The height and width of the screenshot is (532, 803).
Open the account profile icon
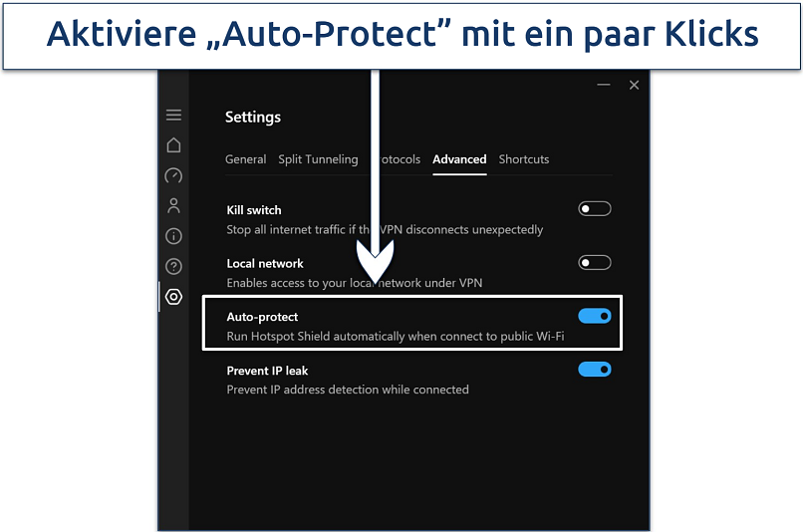[173, 206]
